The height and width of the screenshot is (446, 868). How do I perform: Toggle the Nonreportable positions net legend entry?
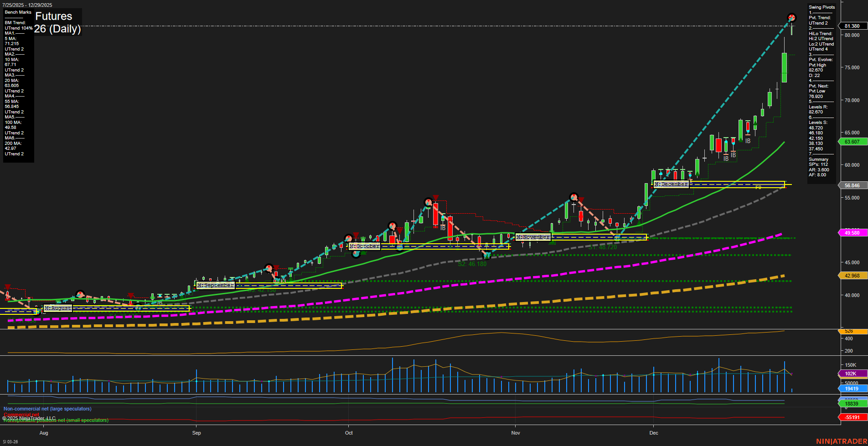point(55,420)
